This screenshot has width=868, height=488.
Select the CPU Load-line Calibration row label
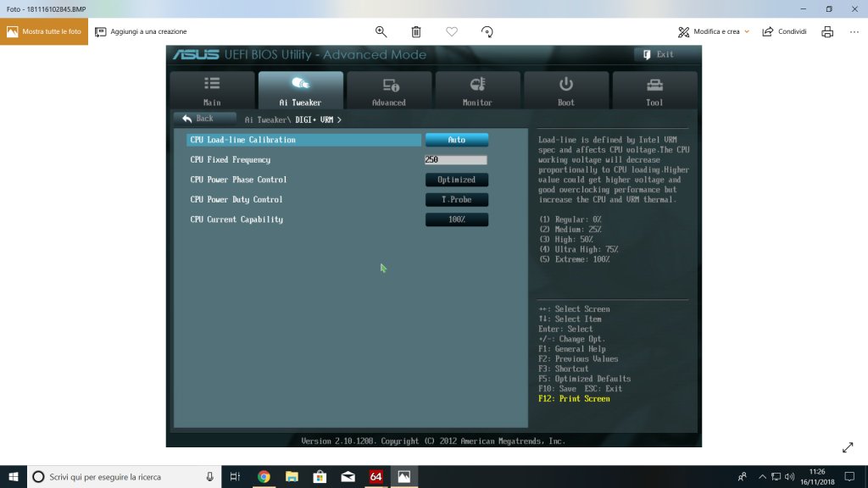[x=243, y=140]
